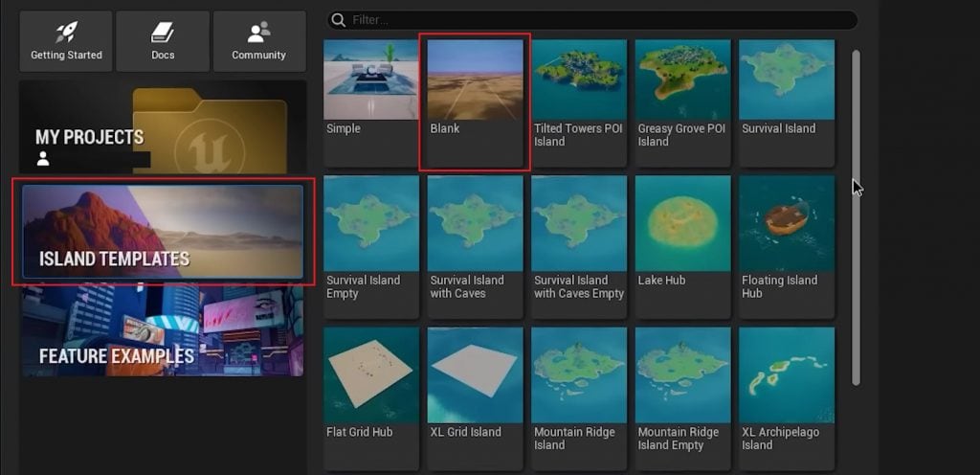Screen dimensions: 980x475
Task: Open Getting Started with rocket icon
Action: [x=66, y=41]
